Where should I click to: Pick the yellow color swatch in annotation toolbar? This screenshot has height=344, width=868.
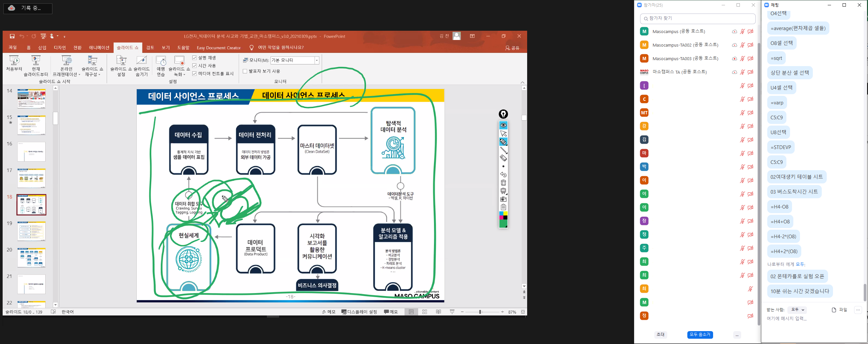[x=505, y=213]
